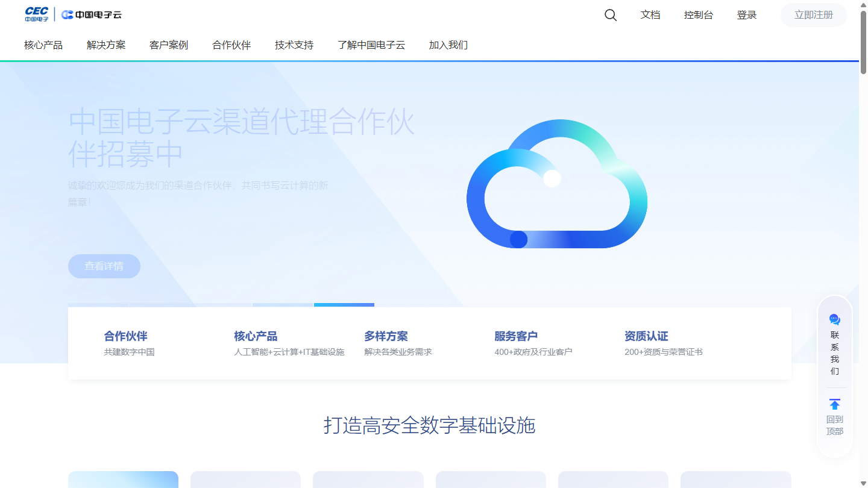Go to the 文档 link
This screenshot has height=488, width=868.
click(650, 15)
